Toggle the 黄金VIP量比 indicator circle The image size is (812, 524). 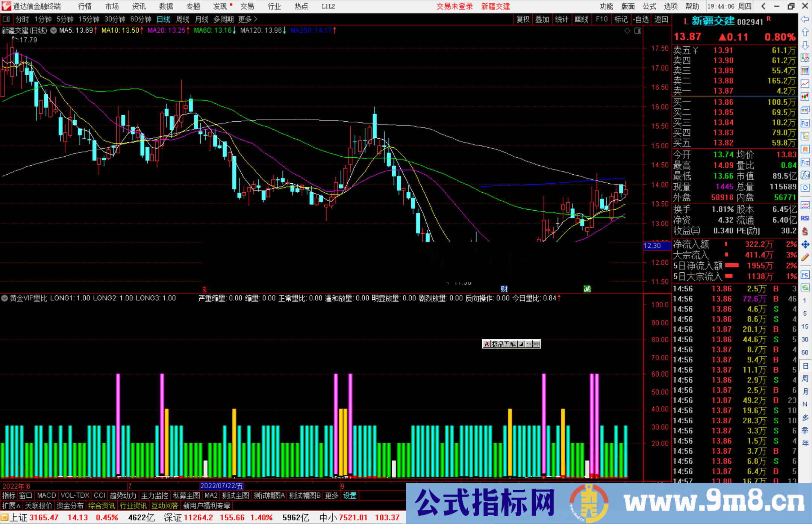pyautogui.click(x=5, y=298)
